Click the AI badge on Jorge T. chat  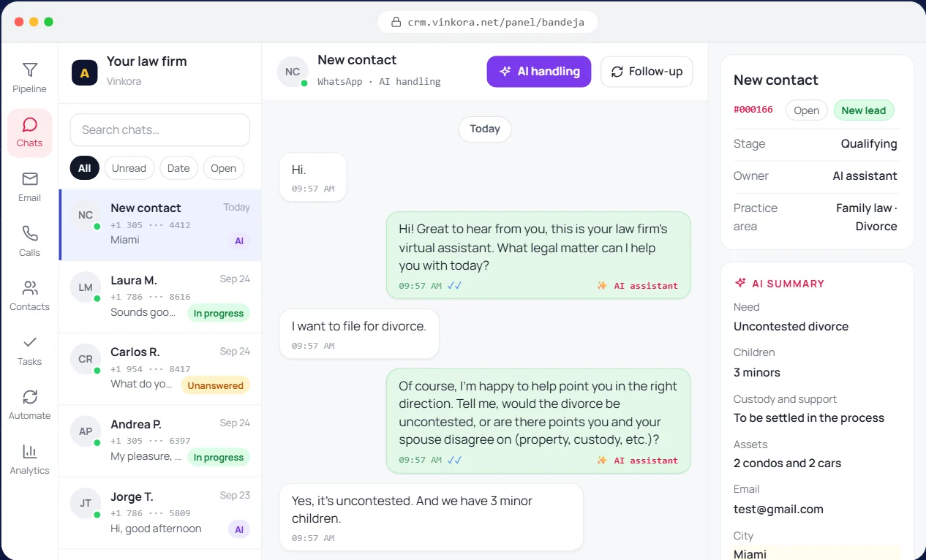(239, 529)
